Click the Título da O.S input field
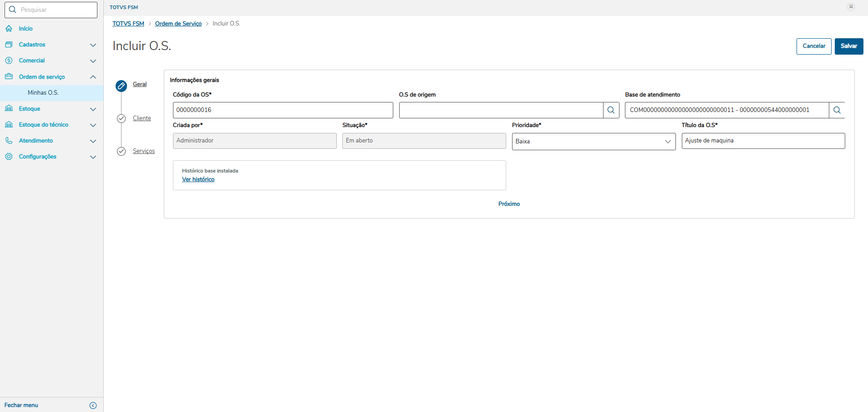This screenshot has height=412, width=868. (x=763, y=141)
